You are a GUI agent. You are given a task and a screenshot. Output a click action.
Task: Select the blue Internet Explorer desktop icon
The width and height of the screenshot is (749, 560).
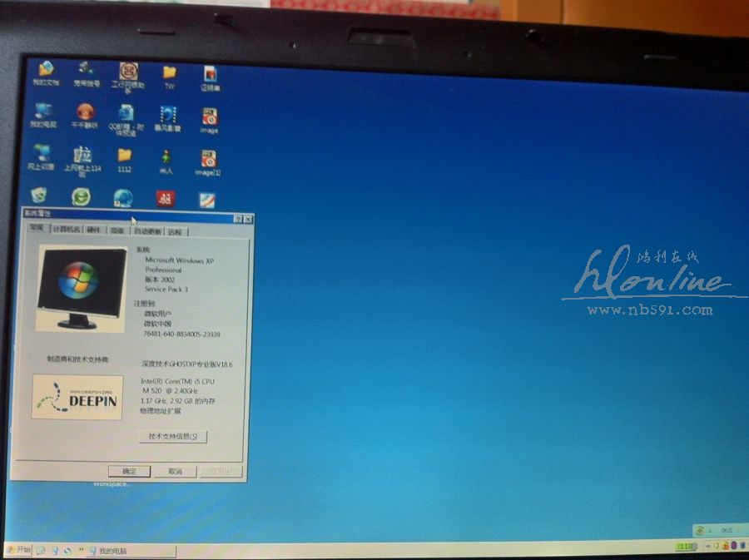(123, 198)
